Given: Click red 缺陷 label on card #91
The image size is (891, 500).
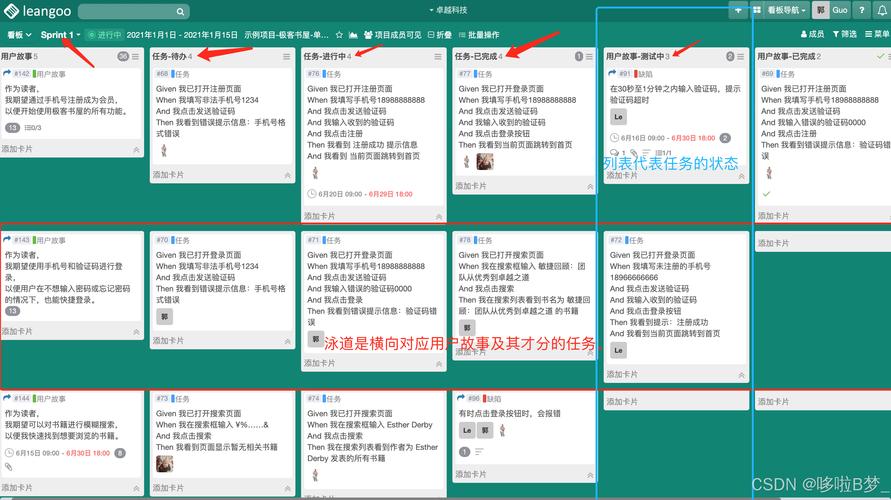Looking at the screenshot, I should [644, 74].
